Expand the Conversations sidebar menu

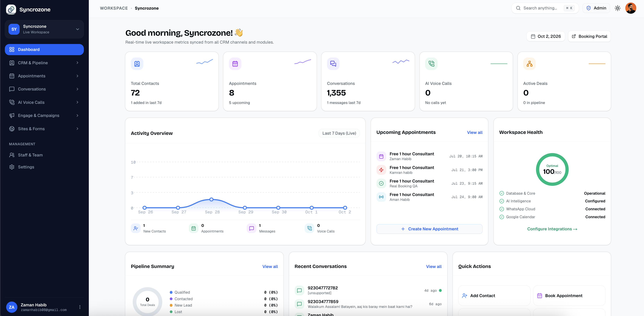click(44, 89)
